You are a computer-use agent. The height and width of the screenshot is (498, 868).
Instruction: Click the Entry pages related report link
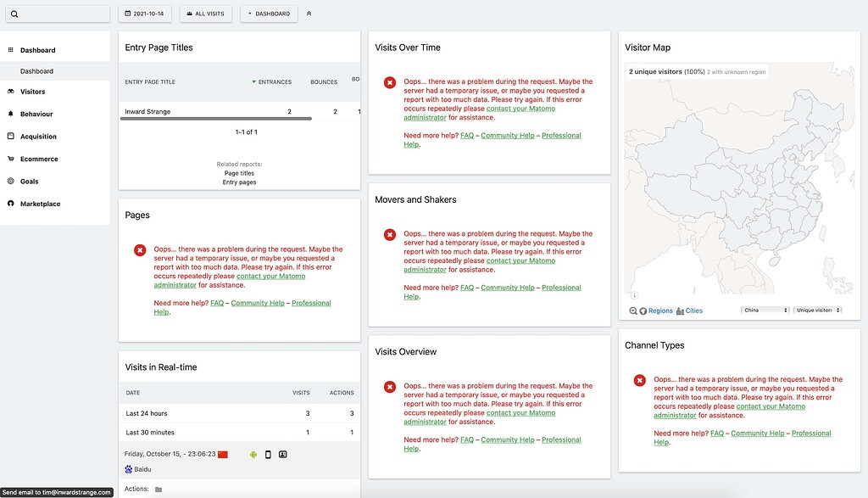pyautogui.click(x=239, y=182)
